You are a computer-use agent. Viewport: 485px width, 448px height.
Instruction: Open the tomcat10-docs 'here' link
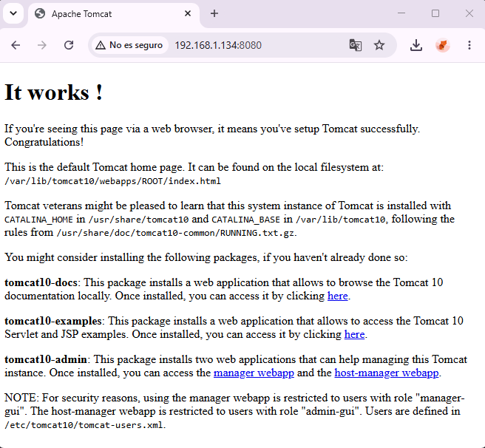[337, 296]
